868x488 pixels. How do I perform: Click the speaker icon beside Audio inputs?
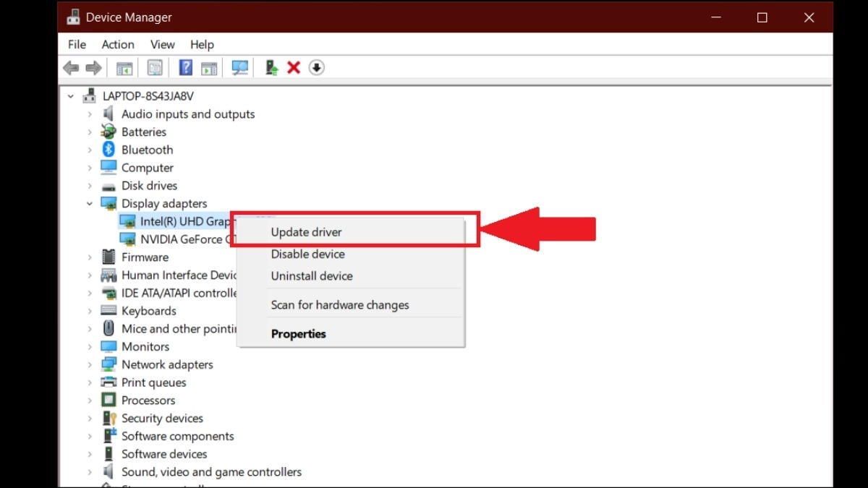(109, 114)
